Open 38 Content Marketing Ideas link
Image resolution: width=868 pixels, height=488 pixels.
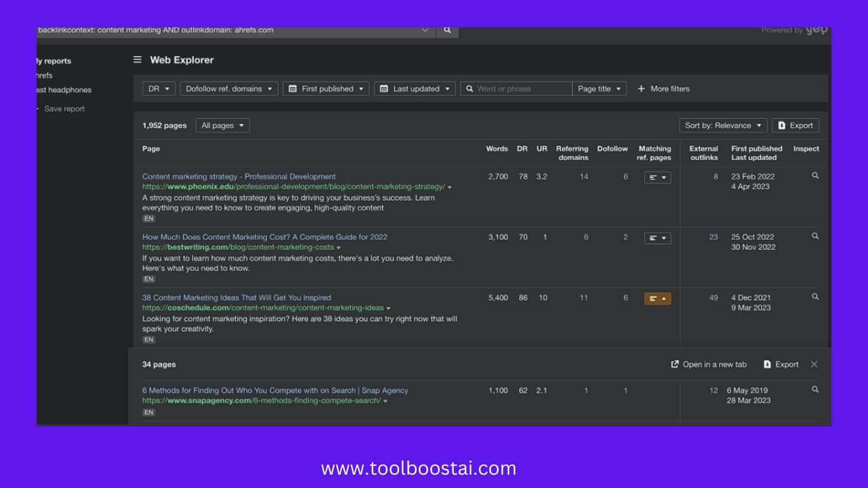(x=236, y=297)
